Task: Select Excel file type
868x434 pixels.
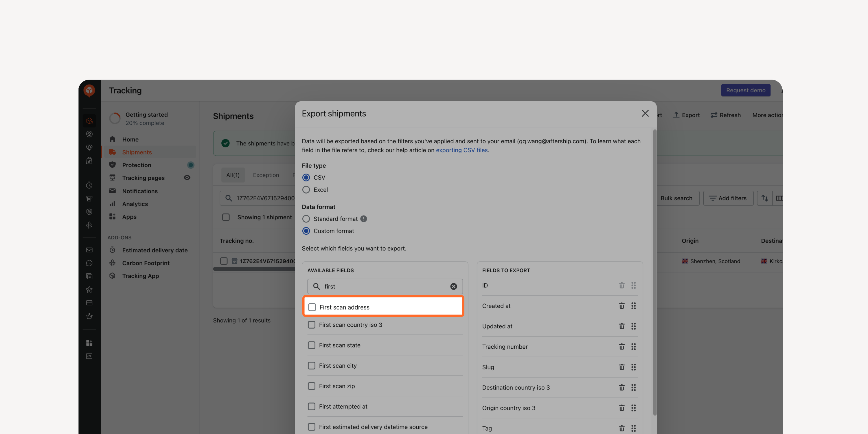Action: click(x=306, y=190)
